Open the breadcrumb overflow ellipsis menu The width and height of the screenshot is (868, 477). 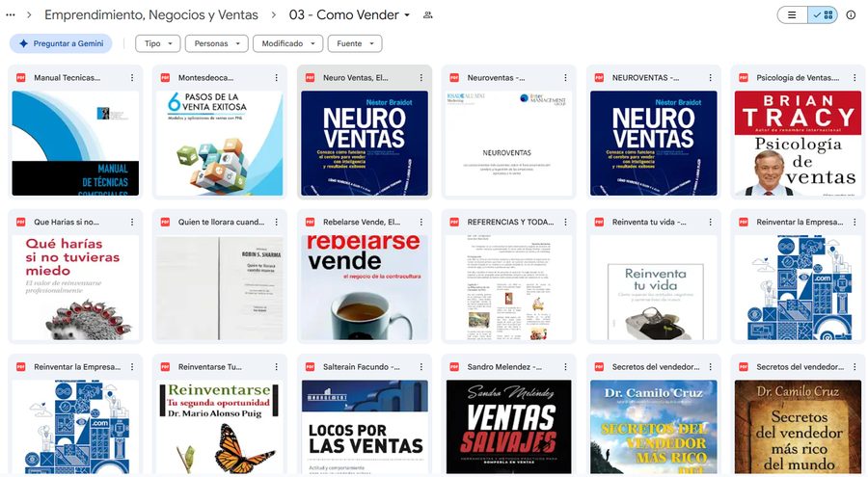click(x=11, y=15)
